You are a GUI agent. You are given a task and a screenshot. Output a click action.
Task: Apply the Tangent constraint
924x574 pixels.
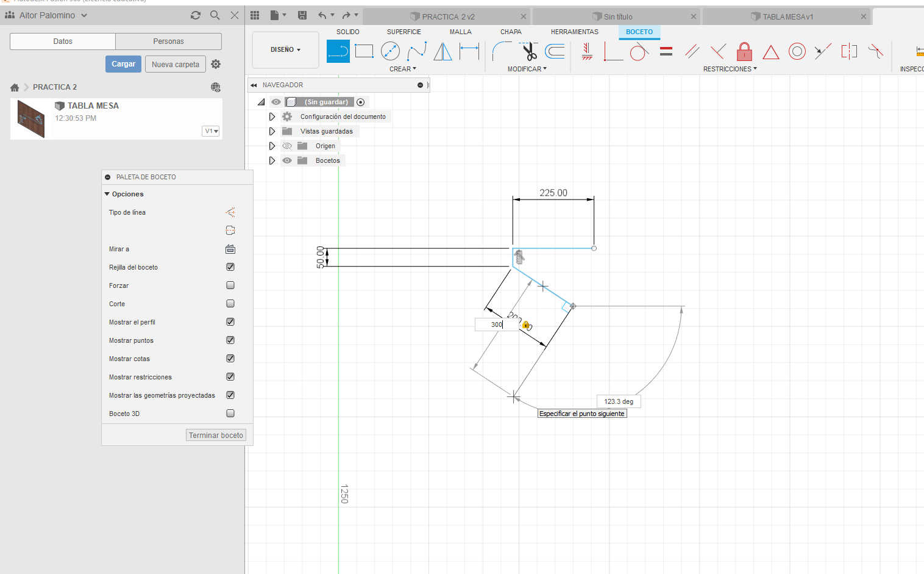click(639, 51)
